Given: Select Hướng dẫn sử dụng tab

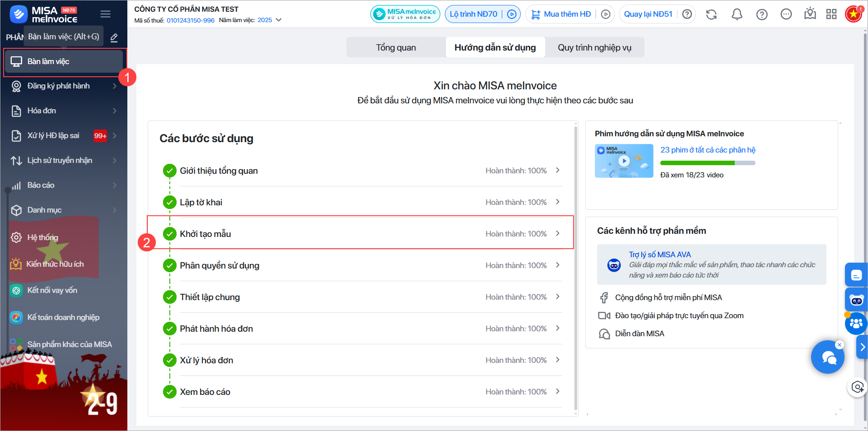Looking at the screenshot, I should point(495,47).
